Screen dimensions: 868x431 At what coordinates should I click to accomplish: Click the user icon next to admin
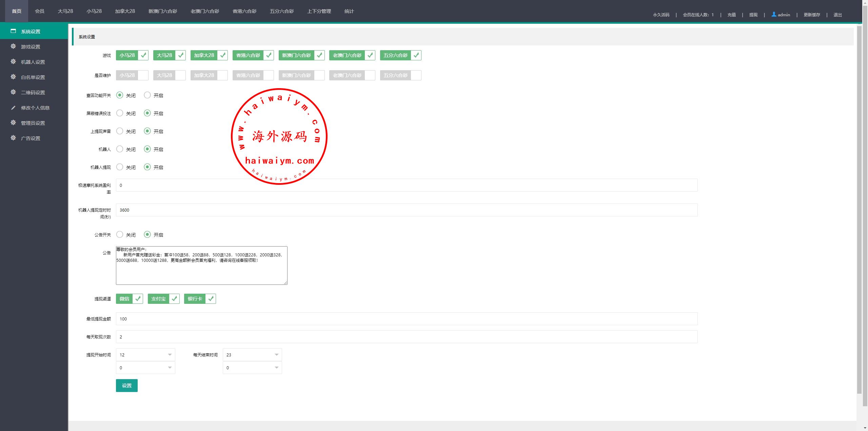pyautogui.click(x=774, y=14)
